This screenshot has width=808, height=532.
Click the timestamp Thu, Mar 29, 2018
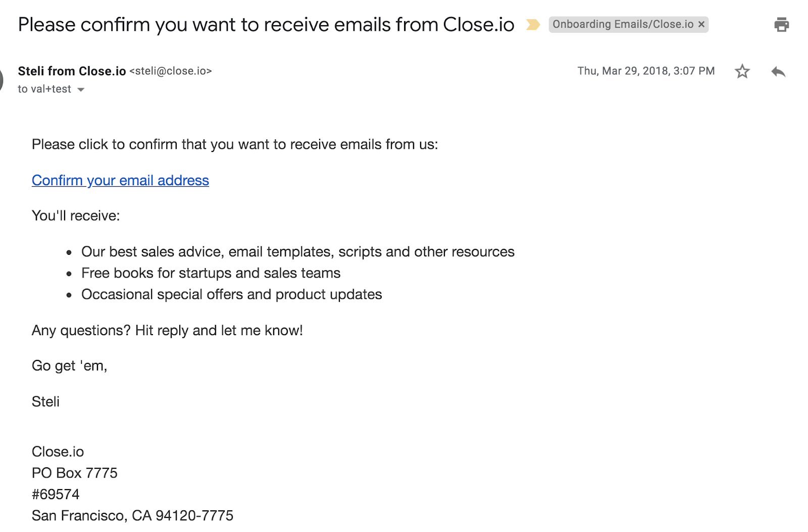(x=646, y=71)
